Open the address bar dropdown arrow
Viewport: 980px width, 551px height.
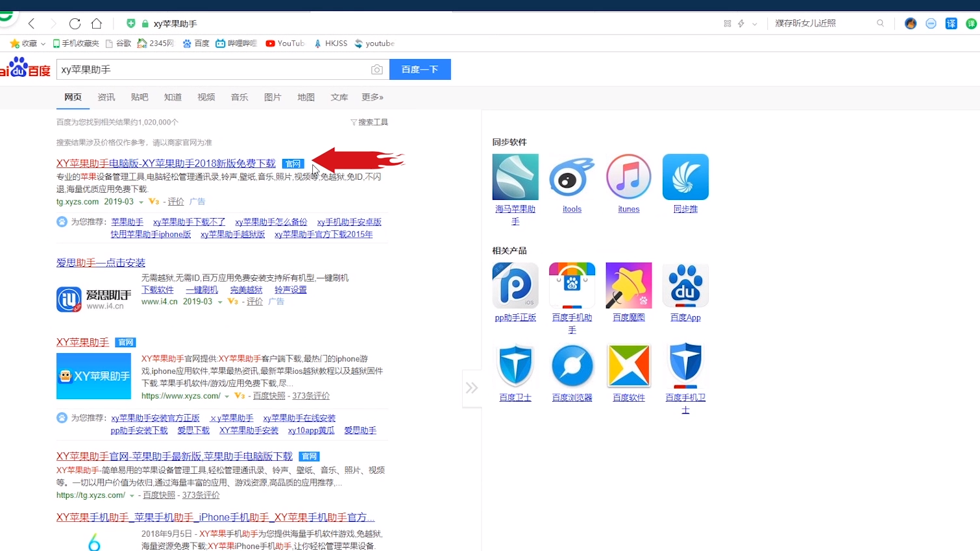[754, 23]
